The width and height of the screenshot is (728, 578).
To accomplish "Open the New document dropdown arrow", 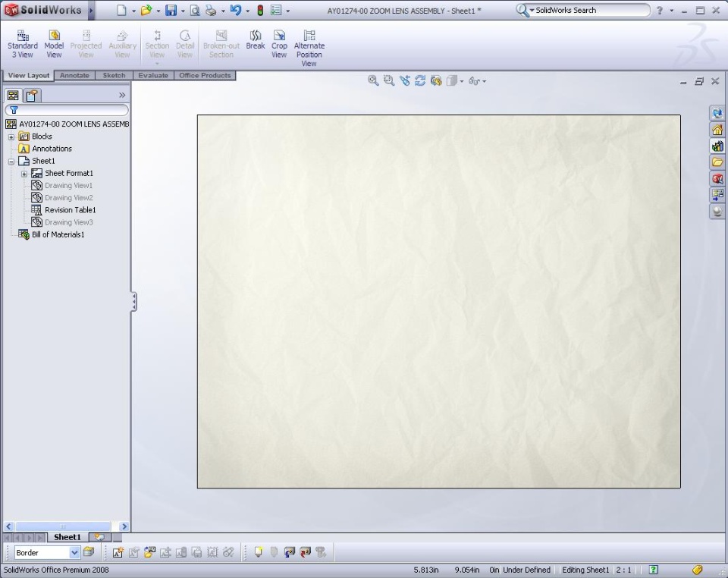I will [x=133, y=11].
